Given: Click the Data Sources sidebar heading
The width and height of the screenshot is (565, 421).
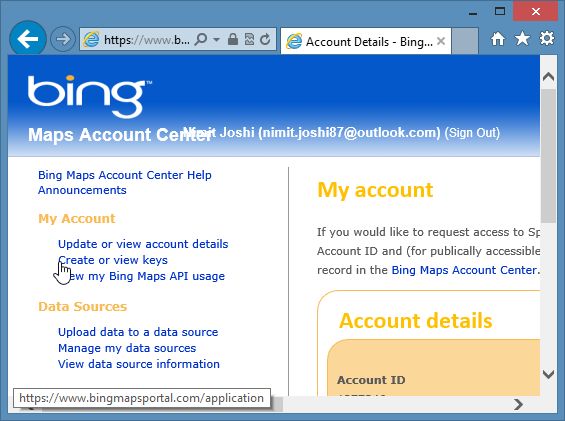Looking at the screenshot, I should 83,306.
